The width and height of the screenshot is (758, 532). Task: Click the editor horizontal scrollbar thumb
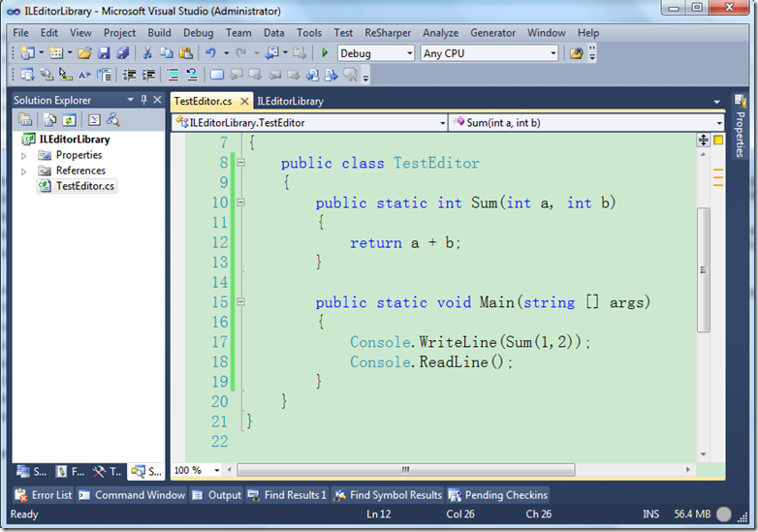coord(405,470)
